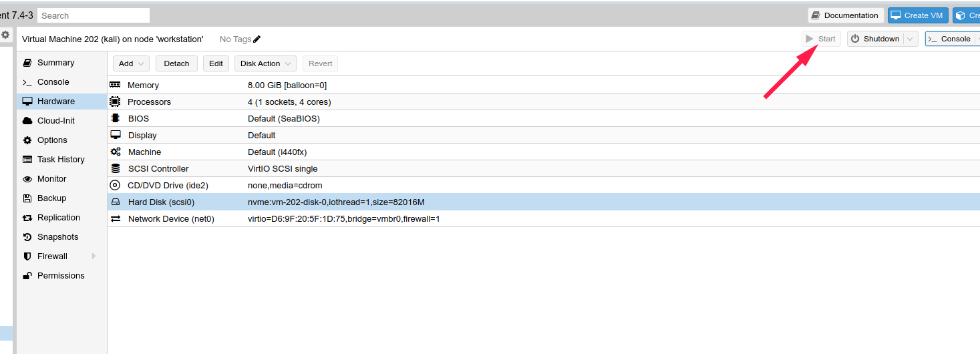The image size is (980, 354).
Task: Select the CD/DVD Drive (ide2) row
Action: point(168,185)
